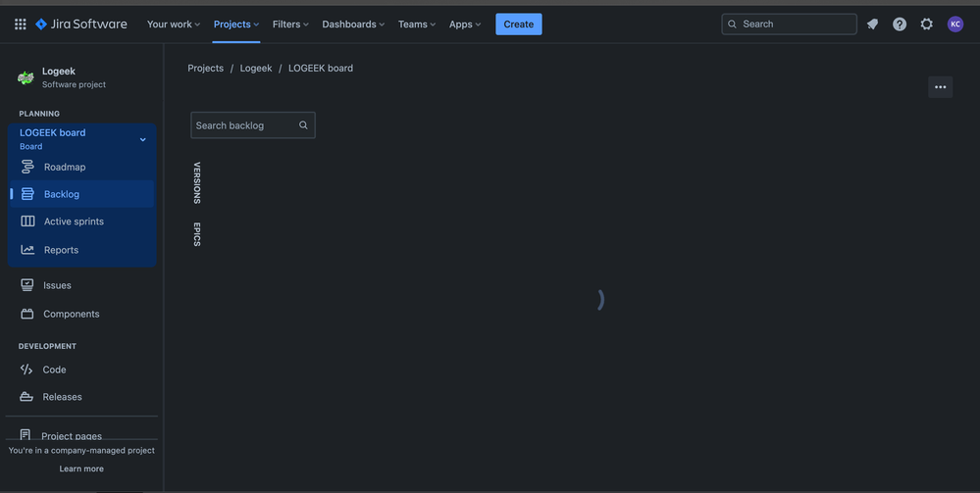Expand the Filters dropdown menu
The image size is (980, 493).
tap(290, 25)
